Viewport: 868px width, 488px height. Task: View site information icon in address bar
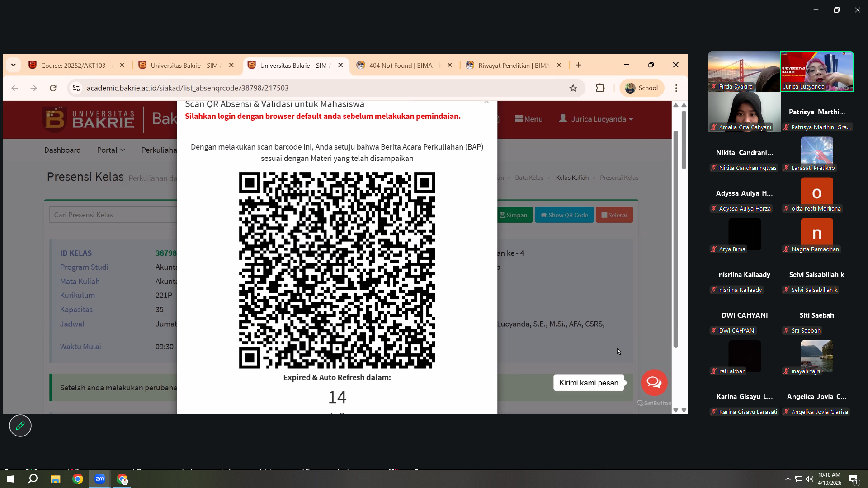[76, 88]
